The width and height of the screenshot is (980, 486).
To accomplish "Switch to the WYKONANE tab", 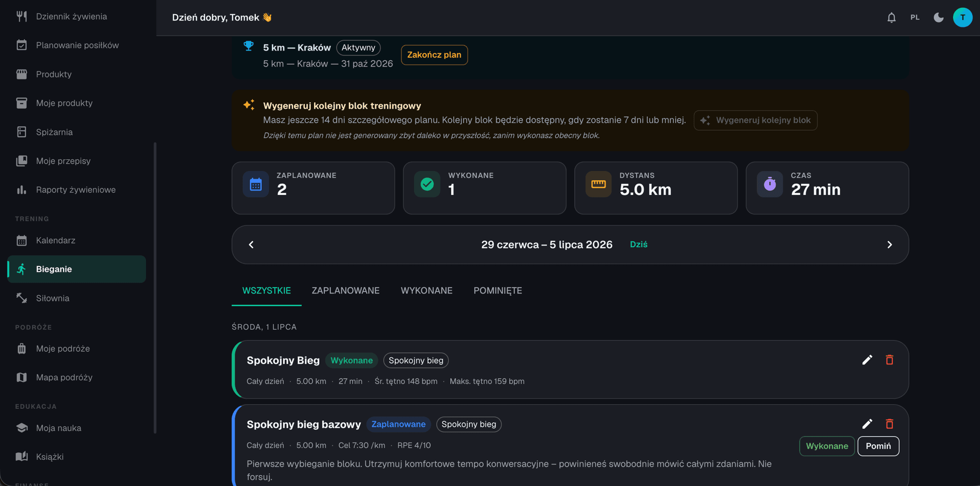I will (426, 291).
